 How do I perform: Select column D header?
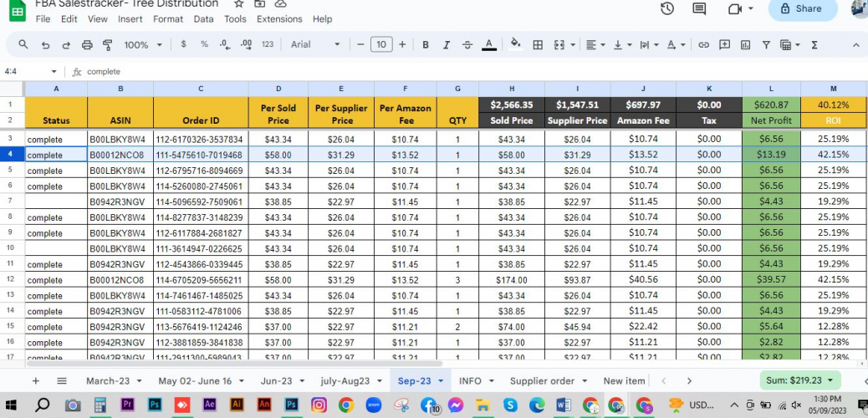[278, 89]
